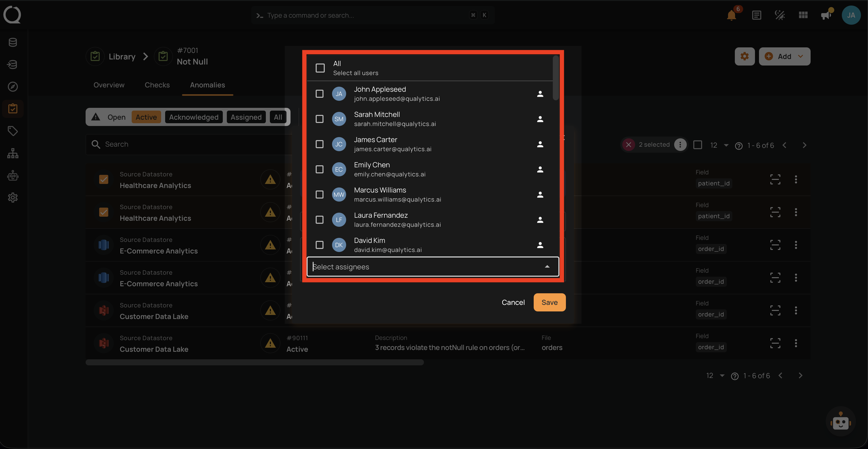Open the Explore compass icon in sidebar
This screenshot has height=449, width=868.
coord(13,87)
